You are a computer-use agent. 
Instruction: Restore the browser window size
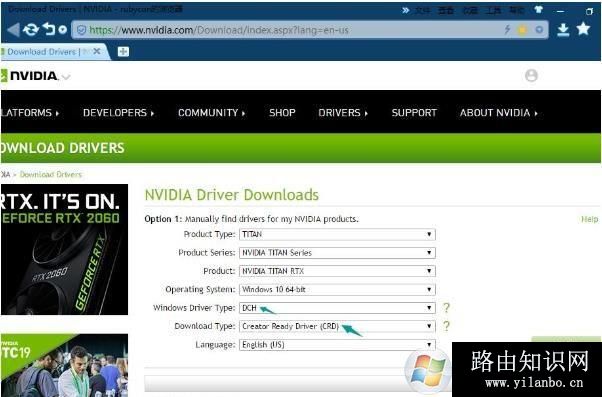[589, 12]
